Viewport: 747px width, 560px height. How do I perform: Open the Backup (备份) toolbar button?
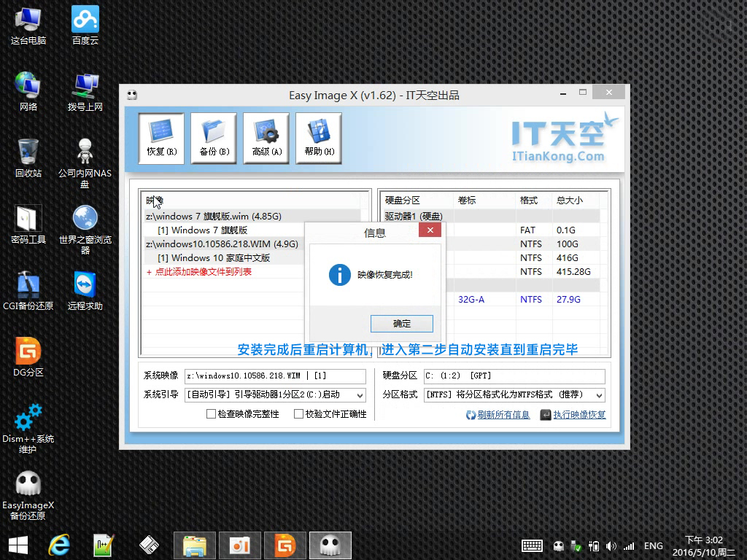point(214,138)
